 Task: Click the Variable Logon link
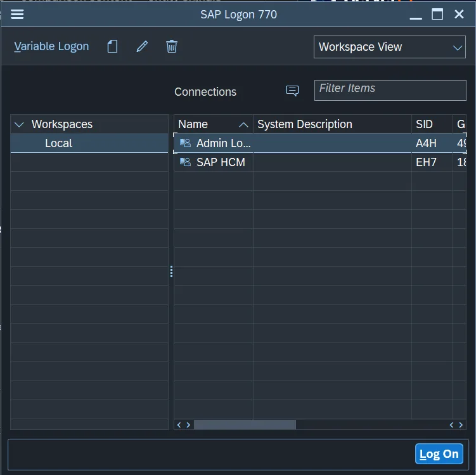(51, 46)
